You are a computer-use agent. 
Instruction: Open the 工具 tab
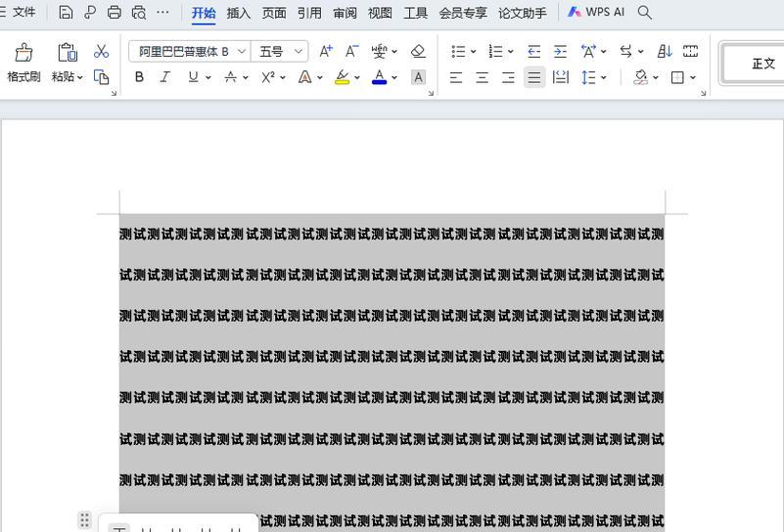click(x=416, y=13)
